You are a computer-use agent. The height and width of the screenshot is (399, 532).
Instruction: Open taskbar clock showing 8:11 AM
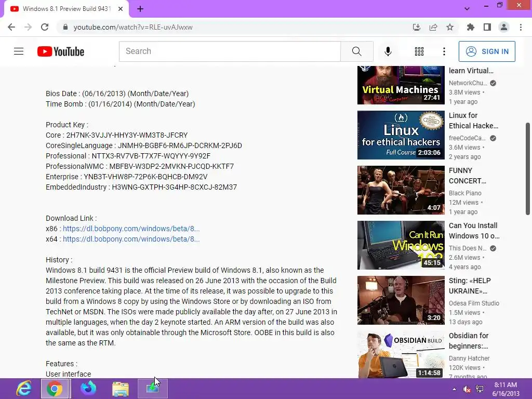[x=506, y=389]
